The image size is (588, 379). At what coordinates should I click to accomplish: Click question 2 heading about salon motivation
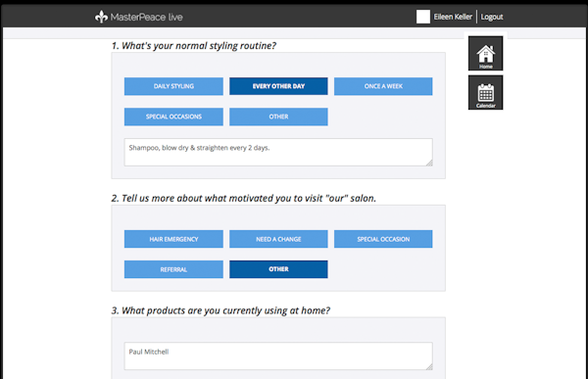244,198
